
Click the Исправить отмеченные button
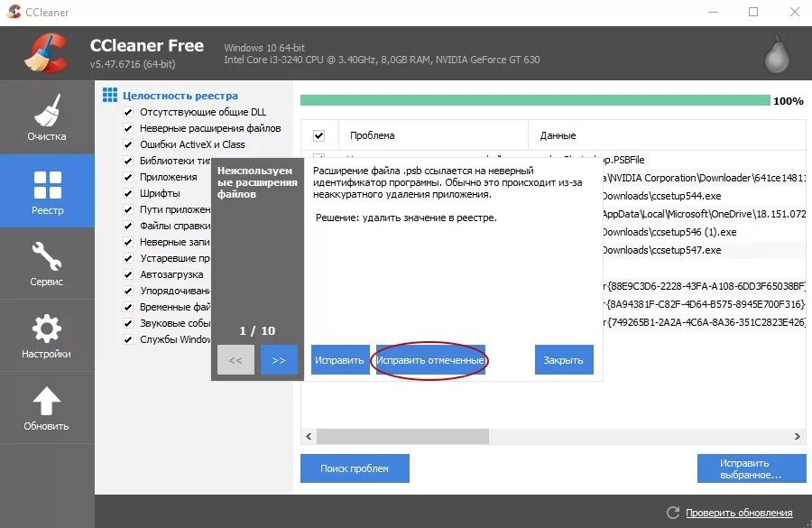coord(429,359)
